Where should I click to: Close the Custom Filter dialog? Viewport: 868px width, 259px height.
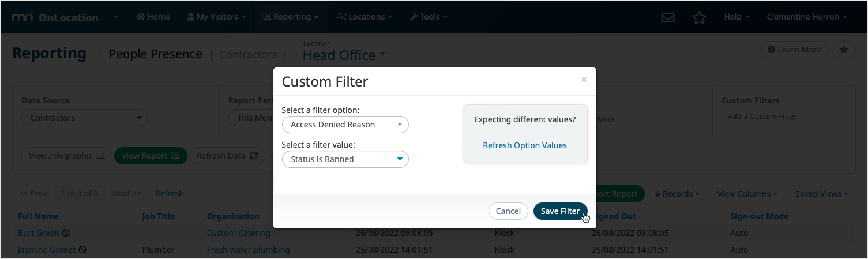click(584, 80)
